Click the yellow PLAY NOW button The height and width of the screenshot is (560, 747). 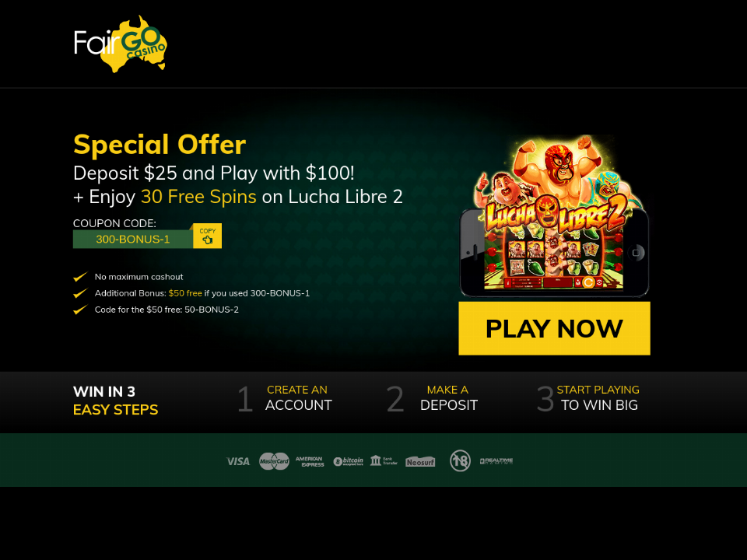(554, 328)
